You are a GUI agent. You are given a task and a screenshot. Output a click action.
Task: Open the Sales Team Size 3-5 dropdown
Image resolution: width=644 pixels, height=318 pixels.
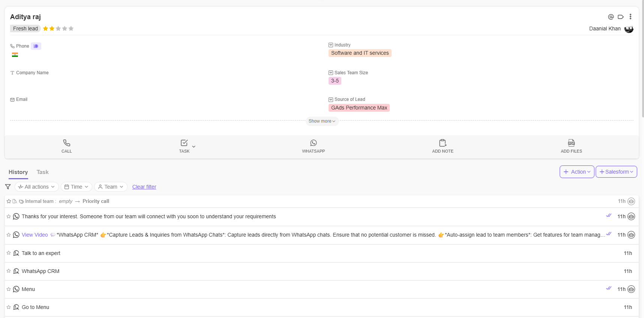point(335,81)
